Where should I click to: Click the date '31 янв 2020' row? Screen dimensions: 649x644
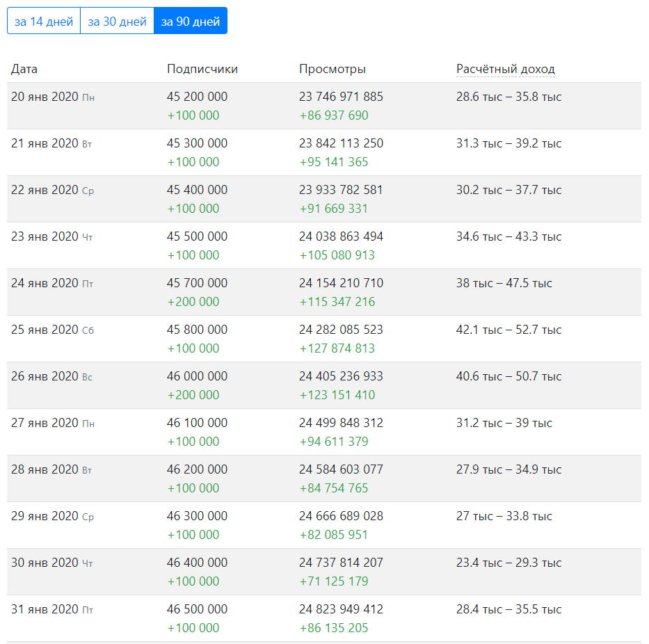(45, 609)
